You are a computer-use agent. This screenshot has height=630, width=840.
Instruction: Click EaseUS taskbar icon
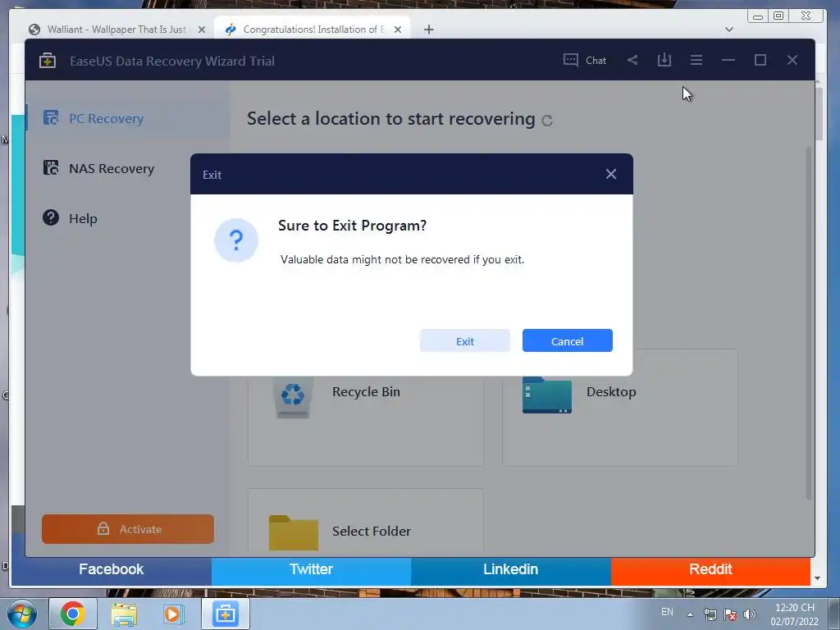pyautogui.click(x=225, y=614)
